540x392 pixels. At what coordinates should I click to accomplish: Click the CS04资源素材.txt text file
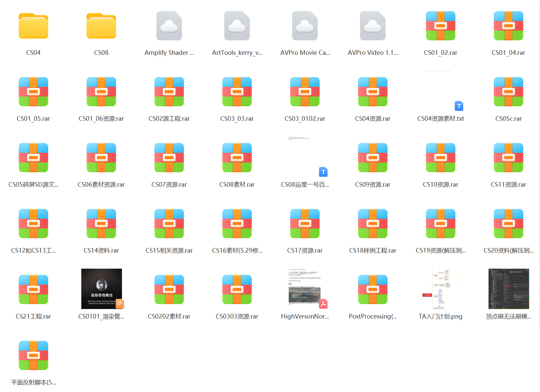tap(440, 92)
